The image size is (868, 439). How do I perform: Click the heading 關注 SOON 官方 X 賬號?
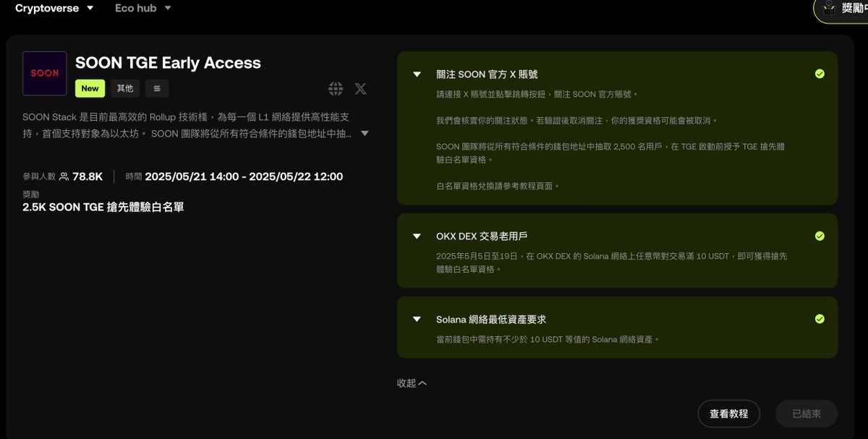[487, 74]
